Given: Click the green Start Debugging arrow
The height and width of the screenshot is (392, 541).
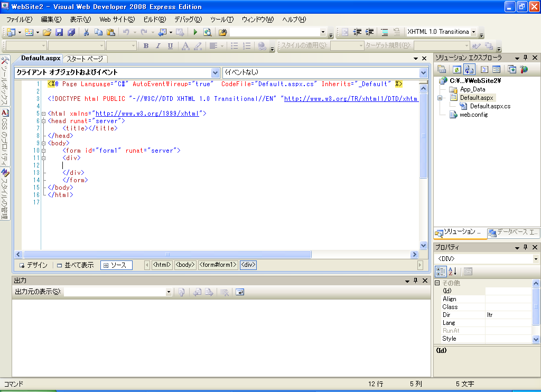Looking at the screenshot, I should (195, 32).
